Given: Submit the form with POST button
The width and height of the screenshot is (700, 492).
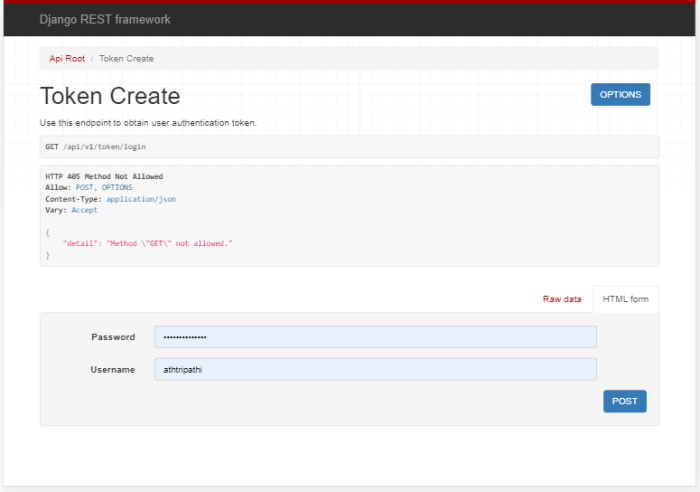Looking at the screenshot, I should tap(625, 401).
